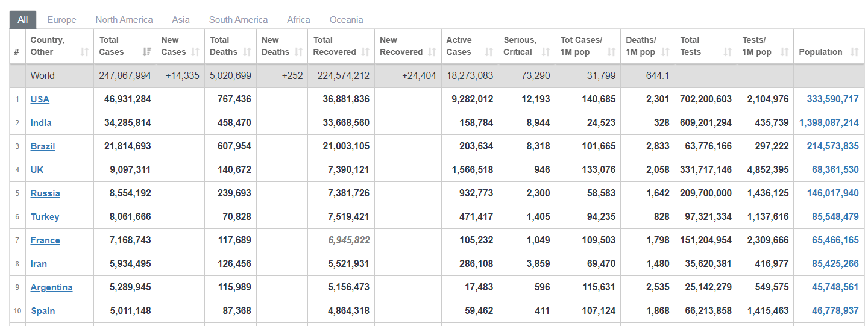Select Spain total recovered 4,864,318
Screen dimensions: 868x326
(x=349, y=311)
